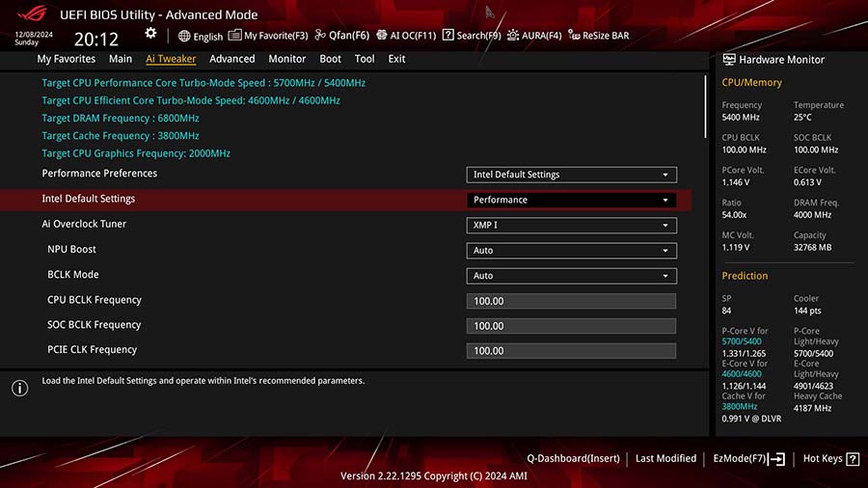868x488 pixels.
Task: Launch Qfan(F6) control
Action: pyautogui.click(x=342, y=36)
